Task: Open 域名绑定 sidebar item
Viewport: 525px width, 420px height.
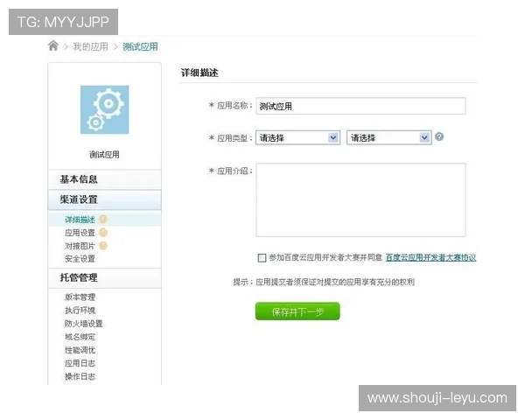Action: [80, 337]
